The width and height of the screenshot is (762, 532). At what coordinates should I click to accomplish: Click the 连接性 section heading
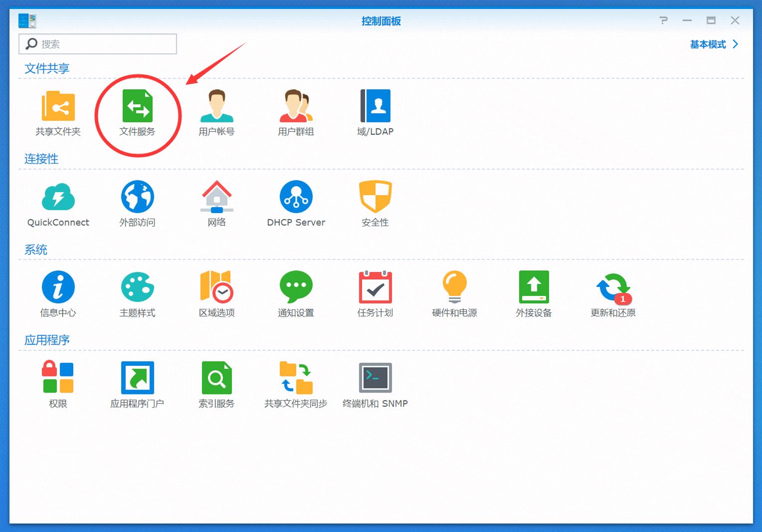[x=41, y=159]
